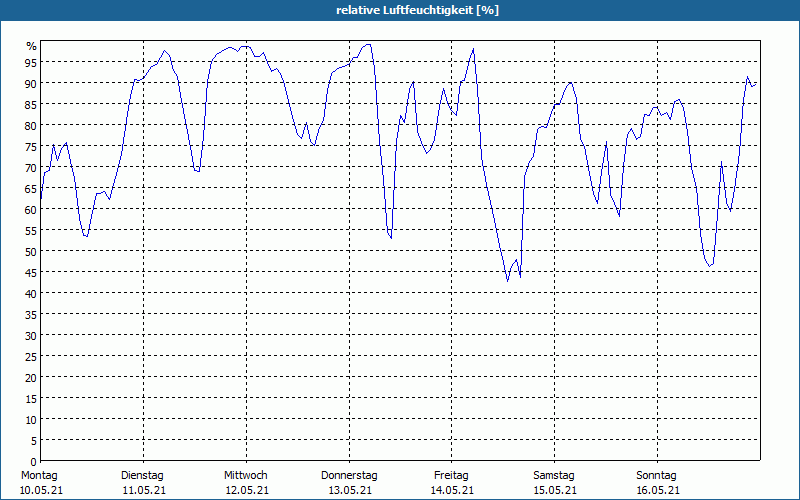The image size is (800, 500).
Task: Click the '50' y-axis value
Action: click(x=31, y=252)
